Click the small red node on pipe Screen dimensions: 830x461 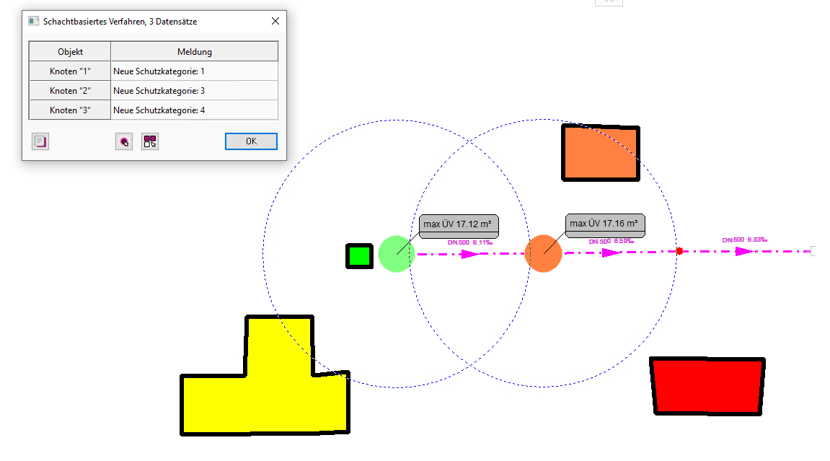[679, 251]
